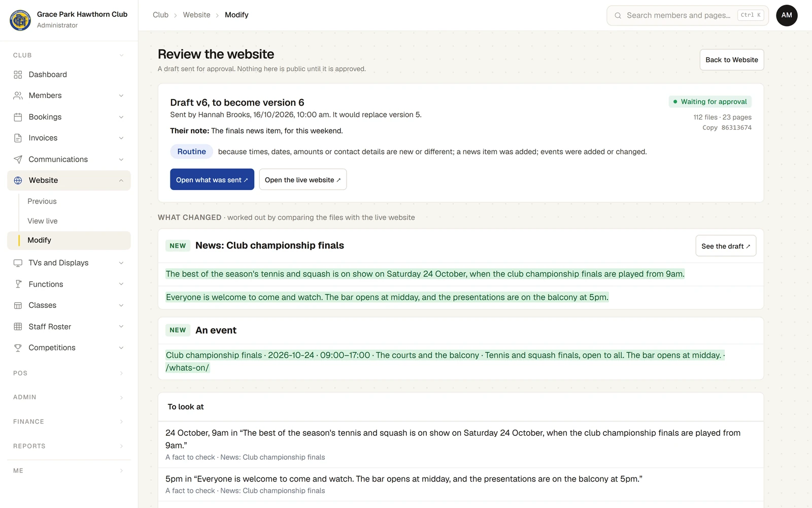Image resolution: width=812 pixels, height=508 pixels.
Task: Expand the POS sidebar section
Action: (x=69, y=373)
